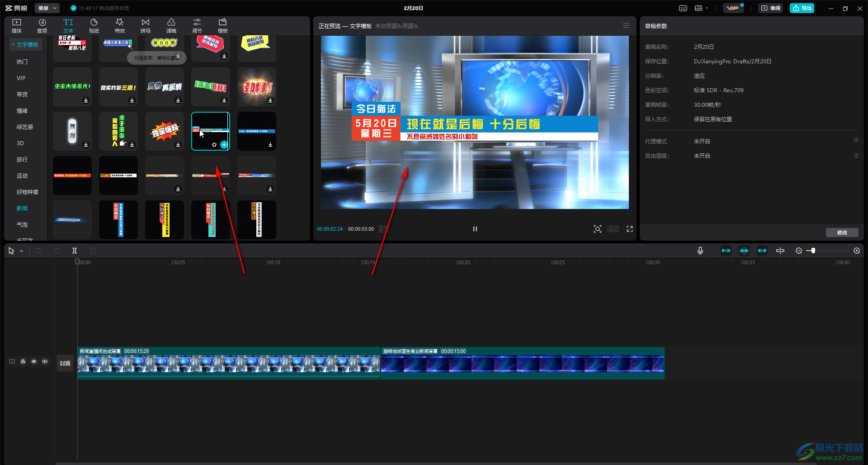Mute the main track audio
Image resolution: width=868 pixels, height=465 pixels.
(x=45, y=361)
